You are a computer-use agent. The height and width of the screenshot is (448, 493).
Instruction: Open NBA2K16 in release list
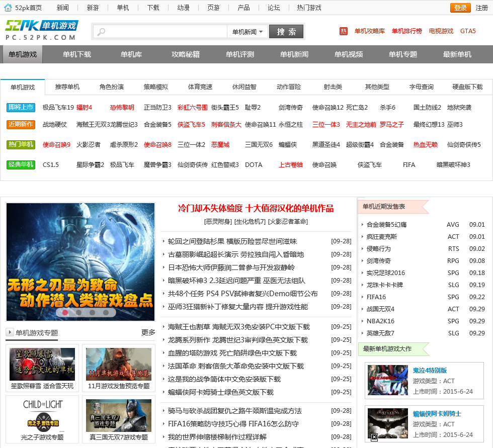click(380, 321)
